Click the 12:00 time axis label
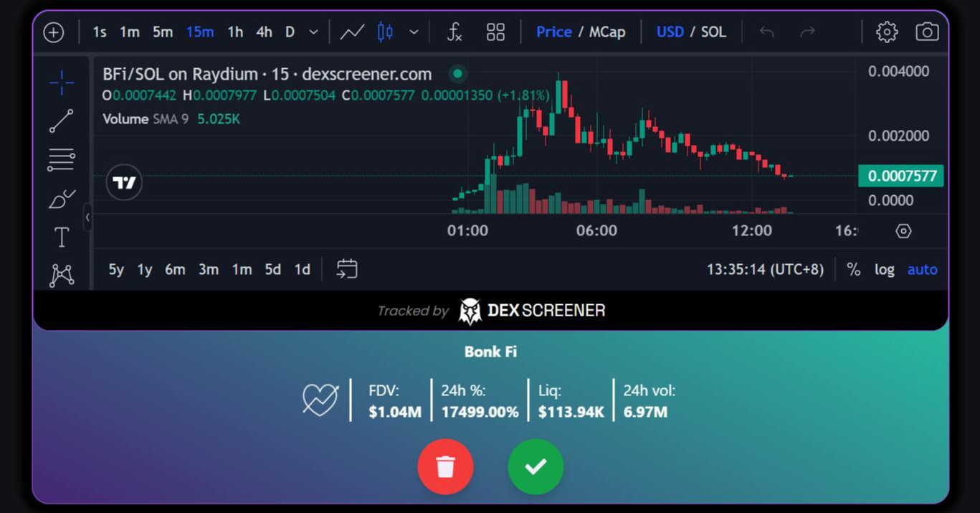 tap(752, 231)
